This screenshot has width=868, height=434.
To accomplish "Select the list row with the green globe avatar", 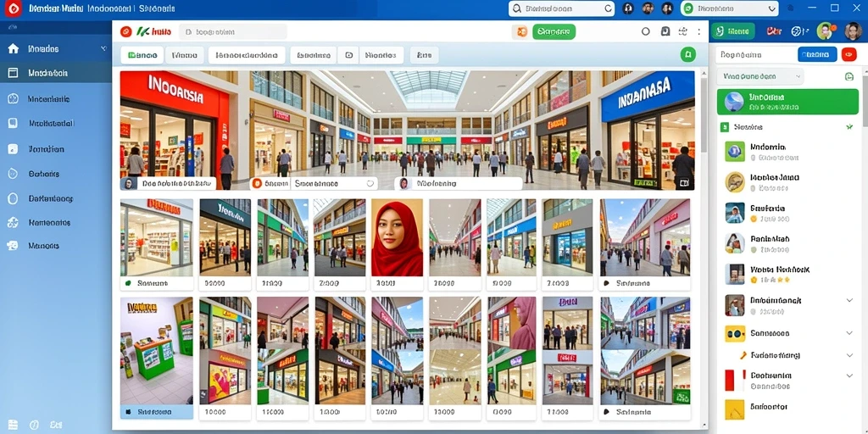I will point(787,152).
